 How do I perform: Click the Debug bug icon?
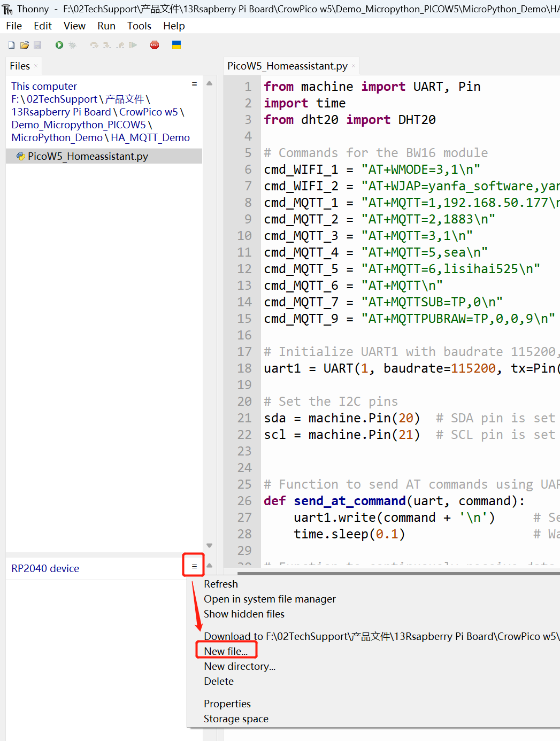tap(72, 45)
